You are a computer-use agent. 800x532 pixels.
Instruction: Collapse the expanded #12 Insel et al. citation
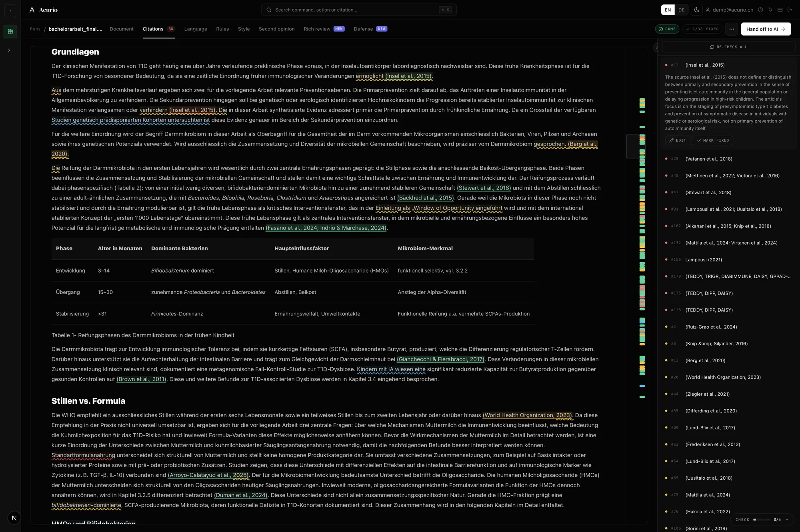(x=727, y=65)
